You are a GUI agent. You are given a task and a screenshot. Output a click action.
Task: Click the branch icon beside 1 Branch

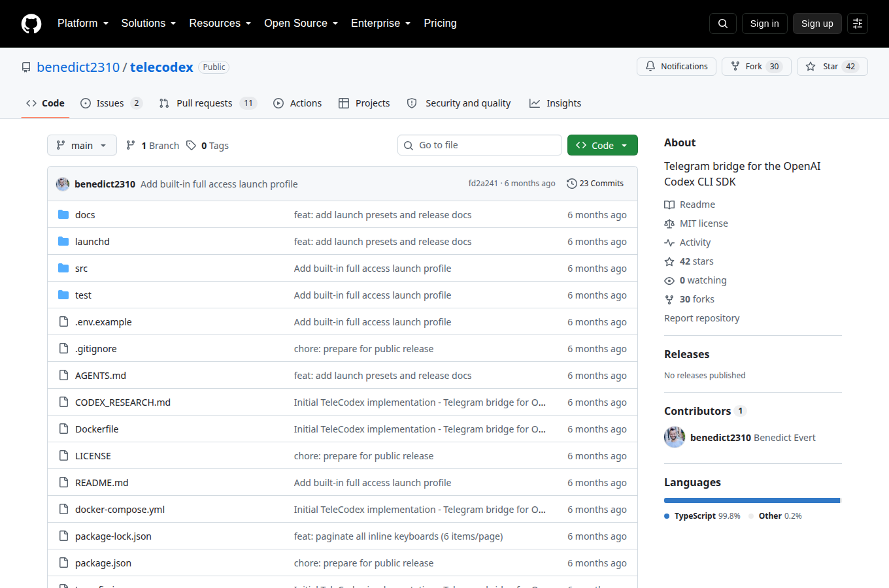131,145
